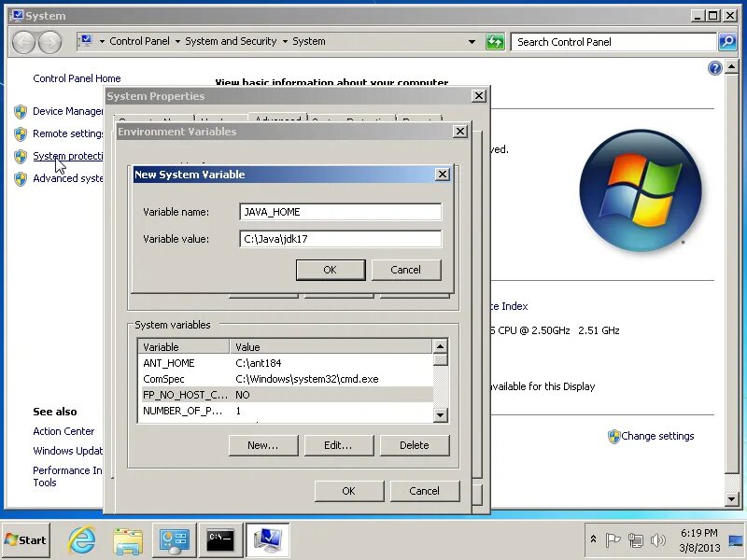
Task: Expand the Control Panel breadcrumb arrow
Action: pos(177,42)
